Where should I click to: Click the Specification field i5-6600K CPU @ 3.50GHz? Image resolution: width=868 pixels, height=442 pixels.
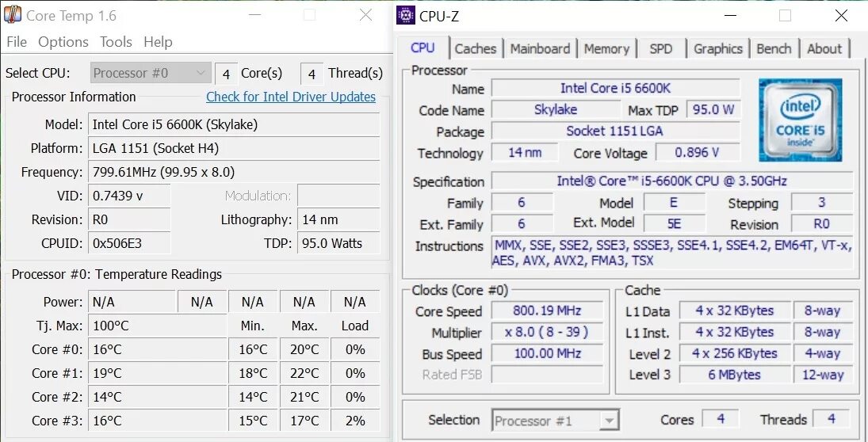pos(672,181)
